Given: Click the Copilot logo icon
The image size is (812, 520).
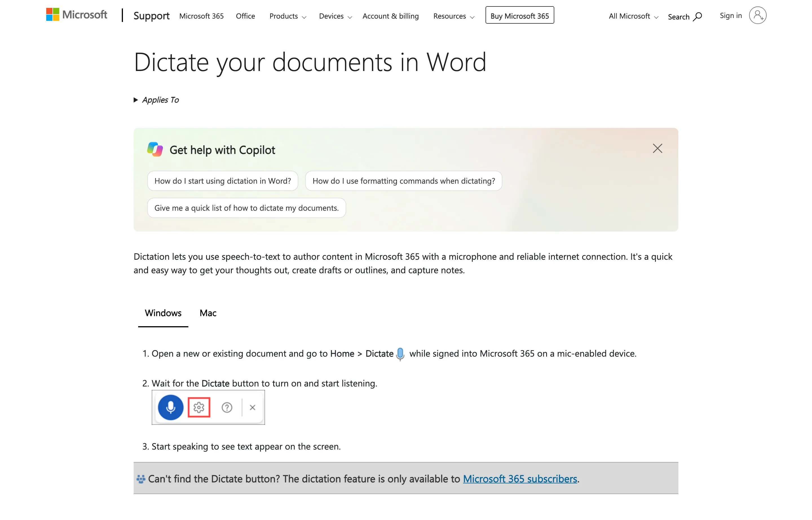Looking at the screenshot, I should tap(155, 149).
